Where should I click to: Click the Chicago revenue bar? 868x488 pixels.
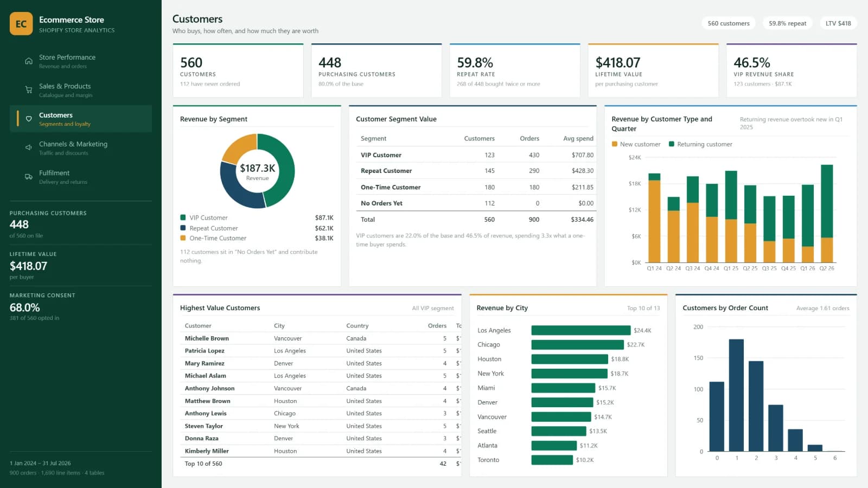578,345
